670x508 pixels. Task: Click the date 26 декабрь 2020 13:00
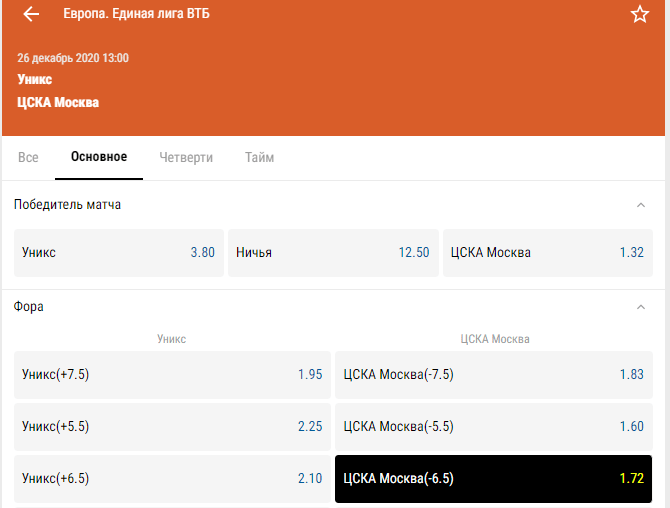(x=73, y=58)
